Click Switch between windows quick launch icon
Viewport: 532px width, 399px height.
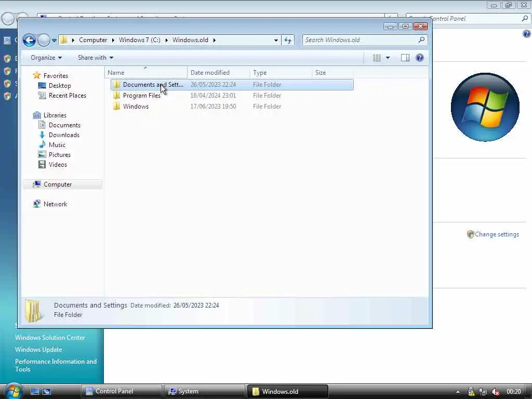click(x=46, y=391)
